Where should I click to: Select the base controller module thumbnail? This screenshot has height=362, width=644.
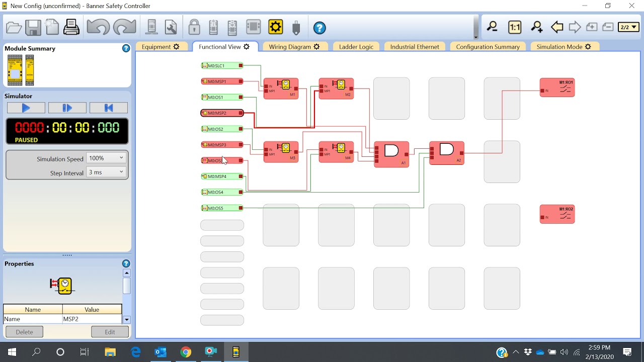tap(15, 70)
